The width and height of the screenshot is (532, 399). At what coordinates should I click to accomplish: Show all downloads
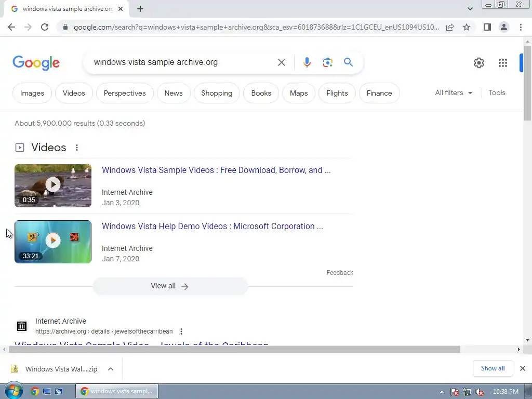pyautogui.click(x=493, y=368)
